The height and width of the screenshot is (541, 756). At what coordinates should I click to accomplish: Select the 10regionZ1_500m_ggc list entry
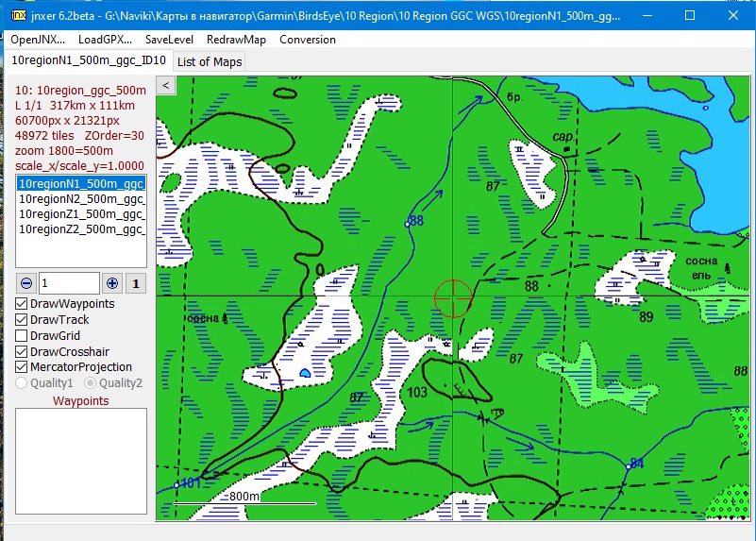[x=80, y=214]
